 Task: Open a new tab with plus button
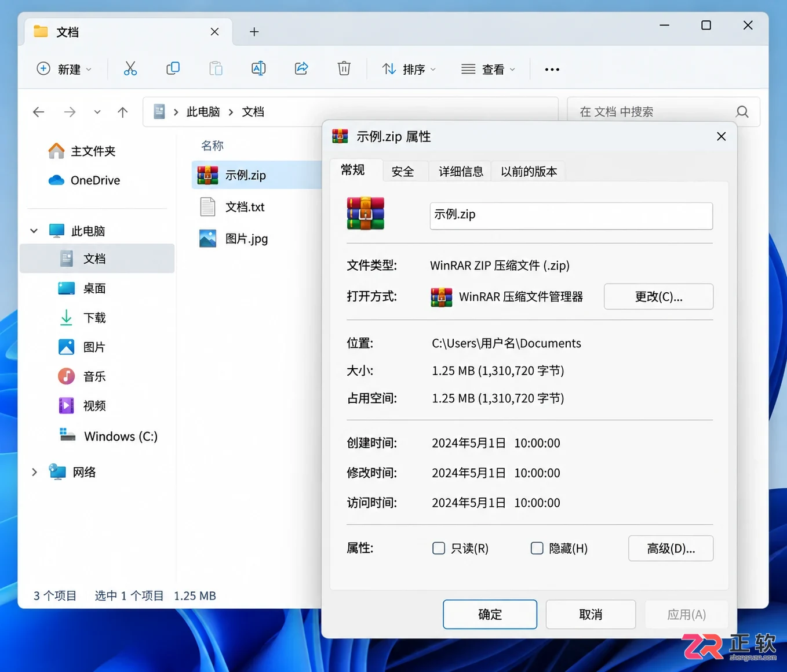(254, 32)
